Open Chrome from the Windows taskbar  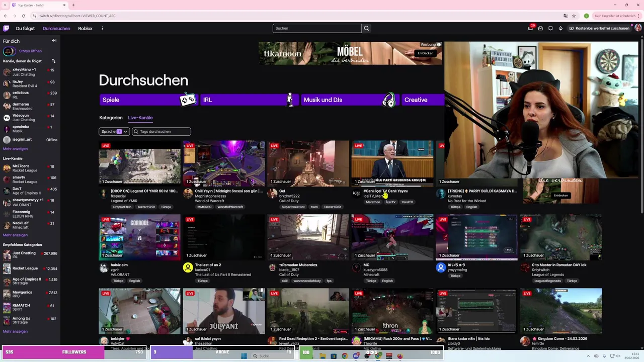pos(345,356)
